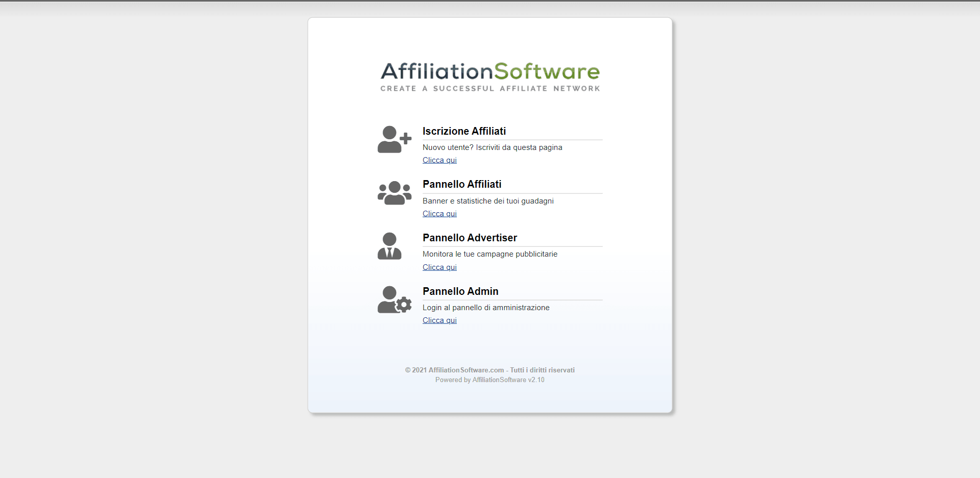Click the group icon beside Pannello Affiliati
Screen dimensions: 980x478
click(394, 193)
